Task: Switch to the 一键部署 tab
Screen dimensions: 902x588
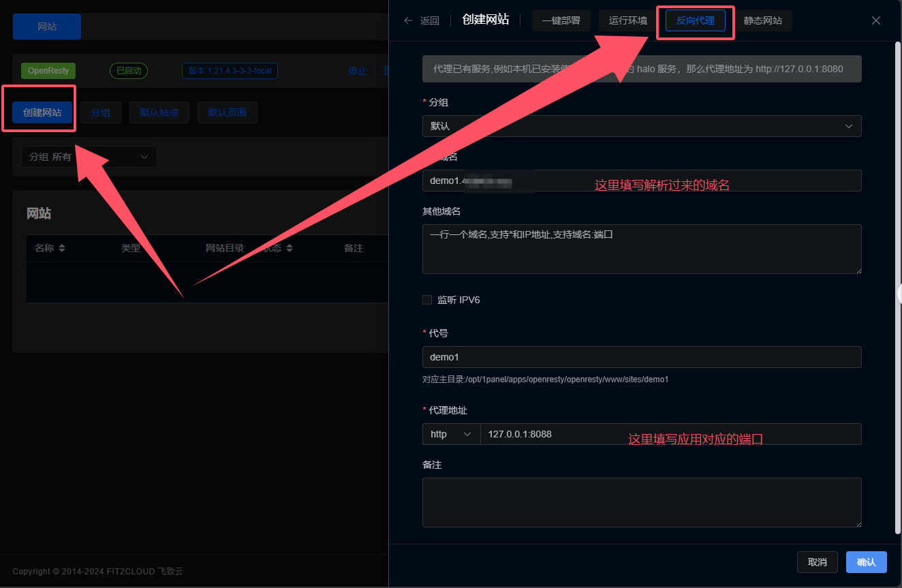Action: click(x=561, y=20)
